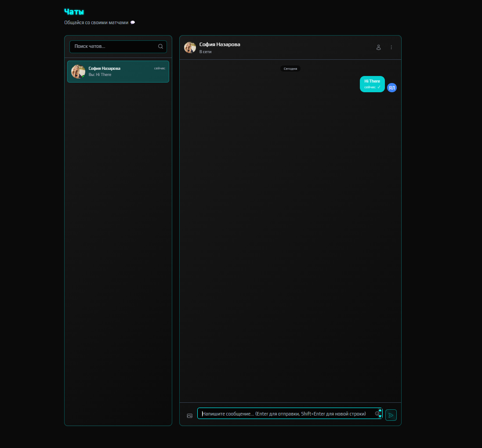Click the "В сети" online status text
The image size is (482, 448).
coord(205,52)
